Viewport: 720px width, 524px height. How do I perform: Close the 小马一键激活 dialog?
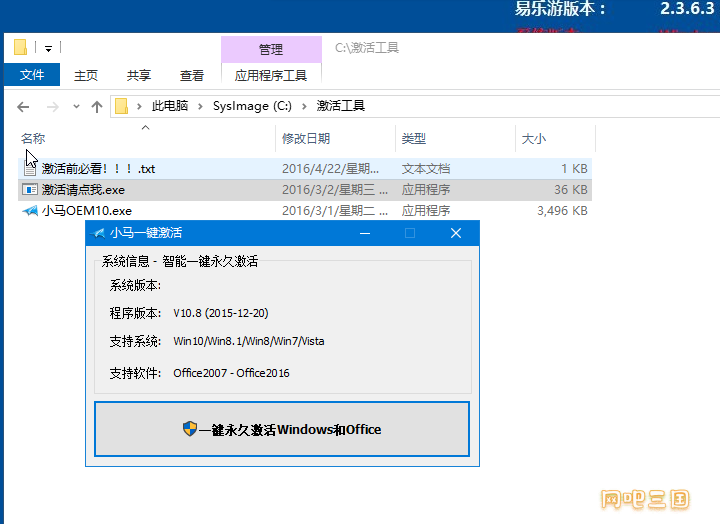pos(456,233)
